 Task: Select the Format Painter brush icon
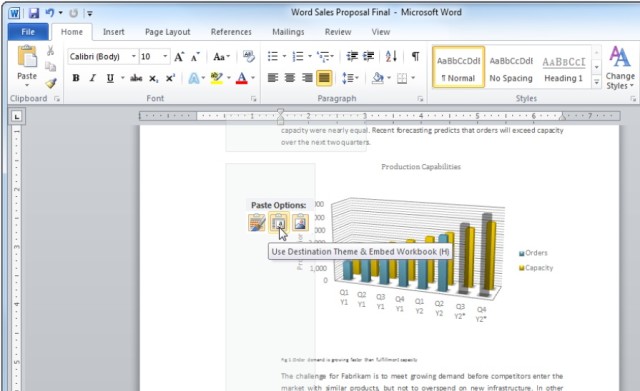point(51,83)
